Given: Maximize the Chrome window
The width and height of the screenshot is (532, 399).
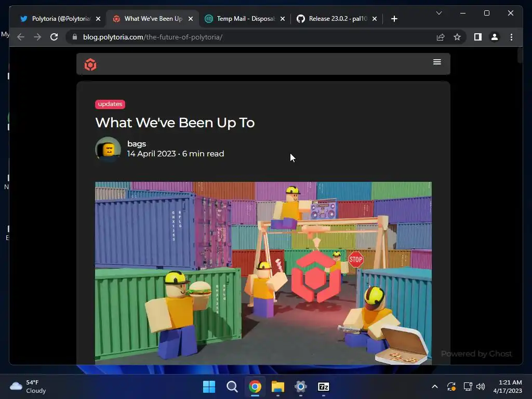Looking at the screenshot, I should pyautogui.click(x=486, y=13).
